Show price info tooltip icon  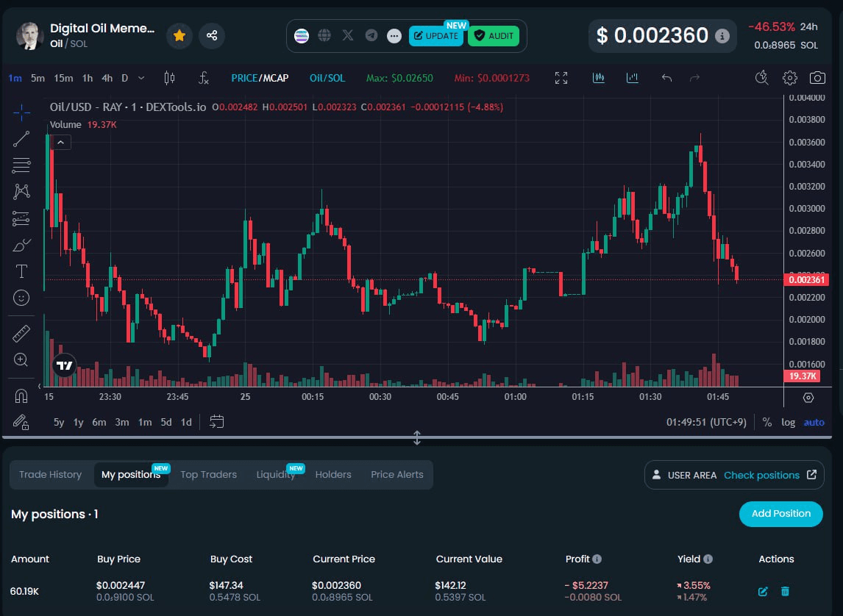pos(722,36)
